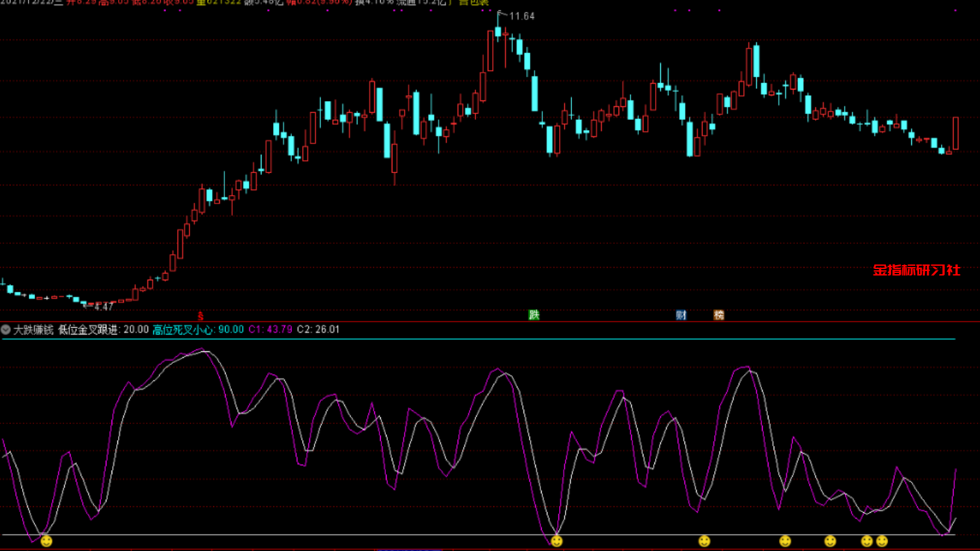The height and width of the screenshot is (551, 980).
Task: Select the 低位金叉跟进: 20.00 value label
Action: [x=104, y=329]
